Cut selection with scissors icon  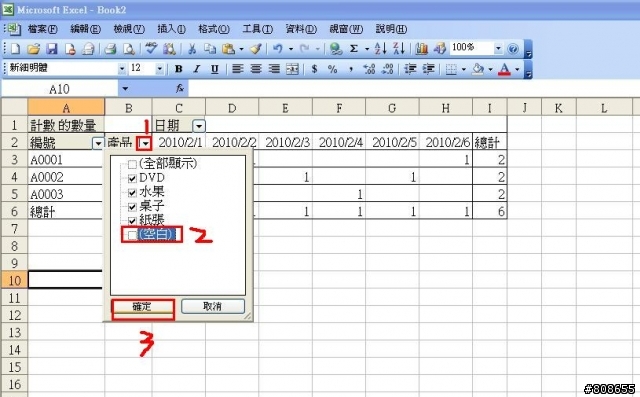(192, 49)
